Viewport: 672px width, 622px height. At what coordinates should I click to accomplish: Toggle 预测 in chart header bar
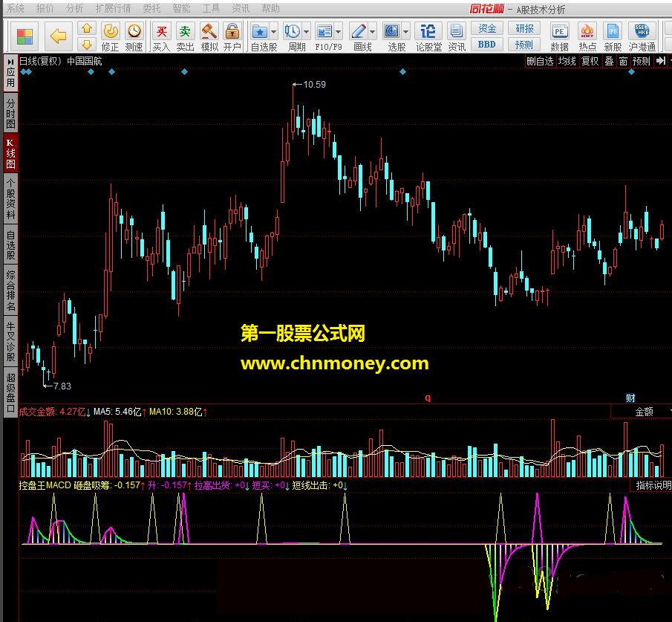(x=642, y=61)
